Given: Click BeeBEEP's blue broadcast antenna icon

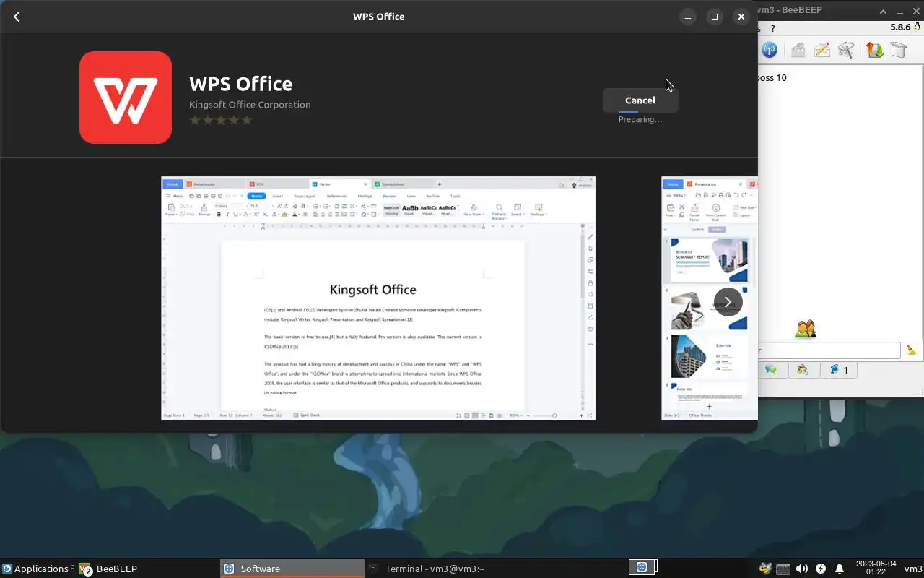Looking at the screenshot, I should tap(770, 50).
